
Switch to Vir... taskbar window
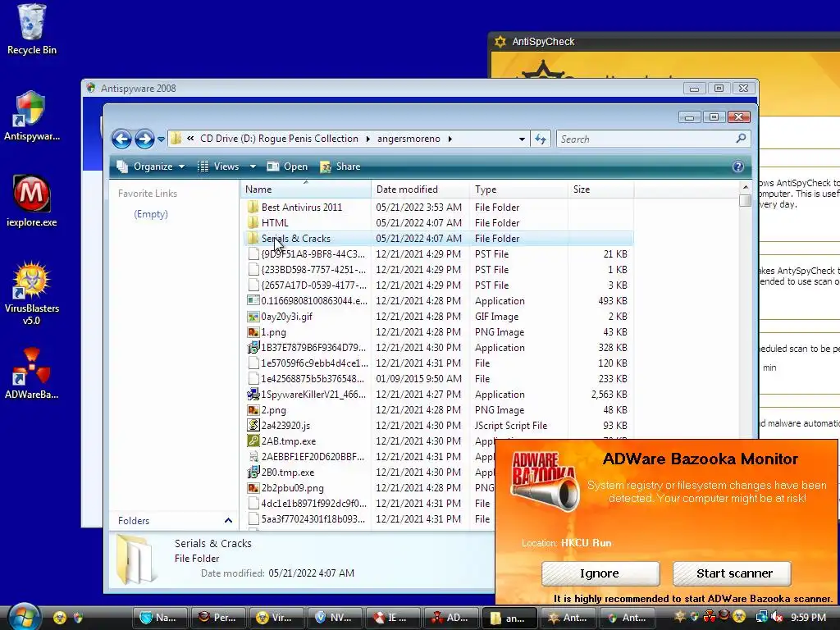tap(276, 618)
